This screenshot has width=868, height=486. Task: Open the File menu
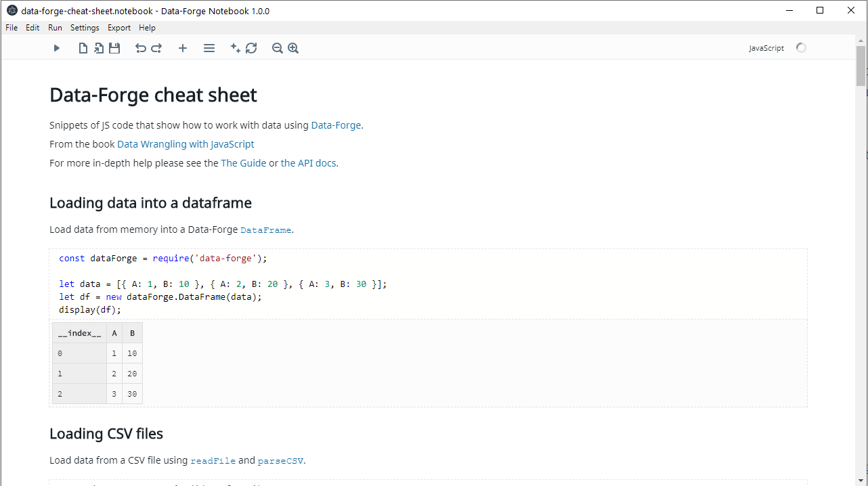(12, 28)
